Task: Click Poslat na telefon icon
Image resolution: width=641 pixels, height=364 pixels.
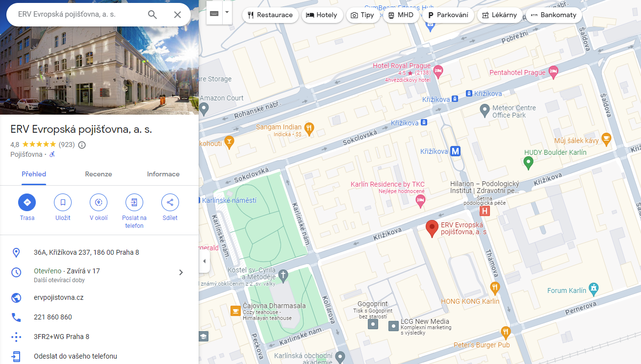Action: (x=134, y=202)
